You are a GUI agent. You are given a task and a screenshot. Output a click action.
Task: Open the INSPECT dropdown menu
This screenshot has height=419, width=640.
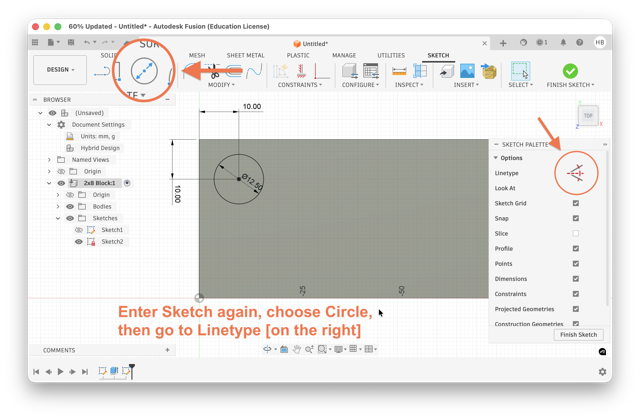[409, 85]
